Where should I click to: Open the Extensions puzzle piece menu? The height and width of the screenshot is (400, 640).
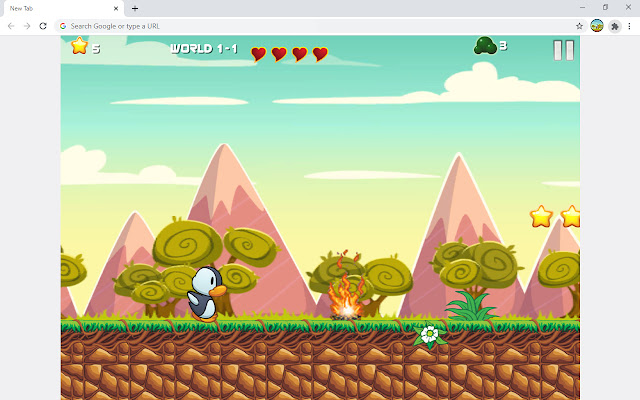(x=615, y=26)
